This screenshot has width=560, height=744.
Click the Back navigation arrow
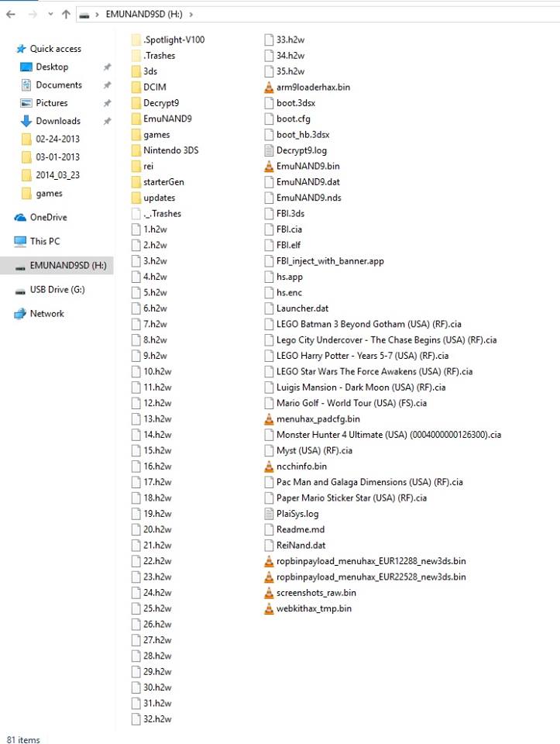pyautogui.click(x=11, y=14)
